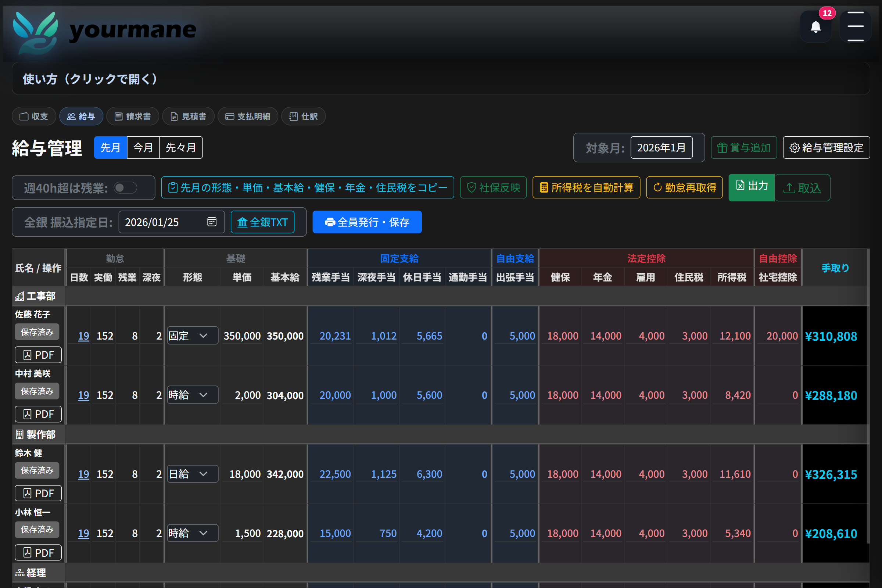Download 佐藤 花子's PDF payslip
The width and height of the screenshot is (882, 588).
[x=38, y=355]
